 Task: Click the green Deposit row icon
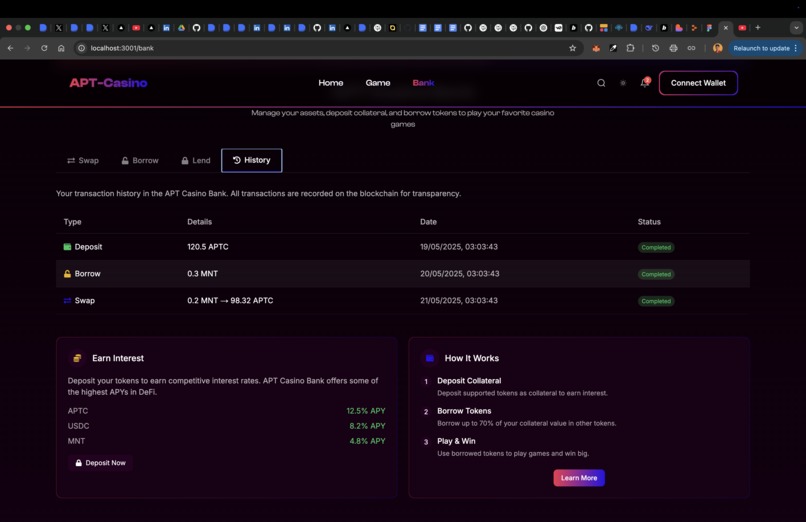point(67,247)
